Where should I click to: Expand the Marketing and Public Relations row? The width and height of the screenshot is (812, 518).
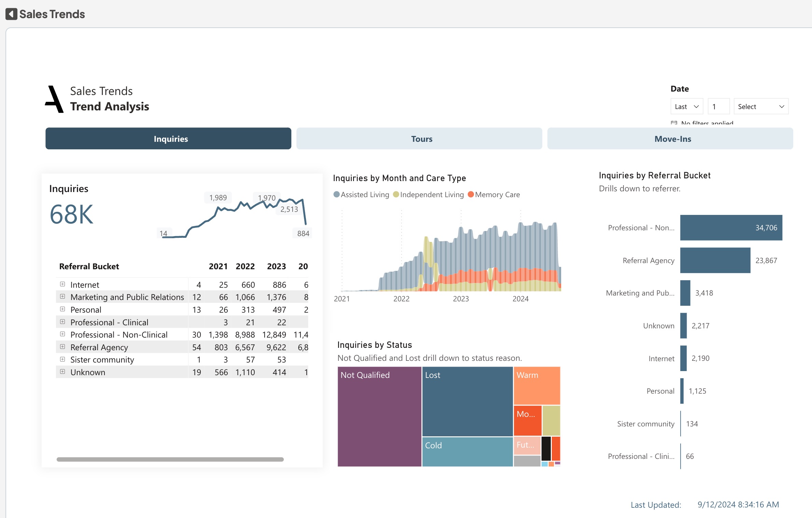[62, 297]
